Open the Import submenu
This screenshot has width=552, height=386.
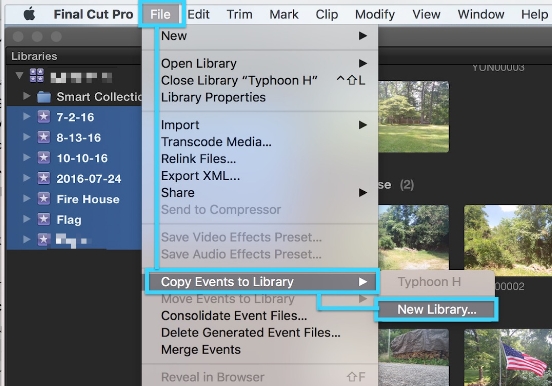tap(260, 125)
